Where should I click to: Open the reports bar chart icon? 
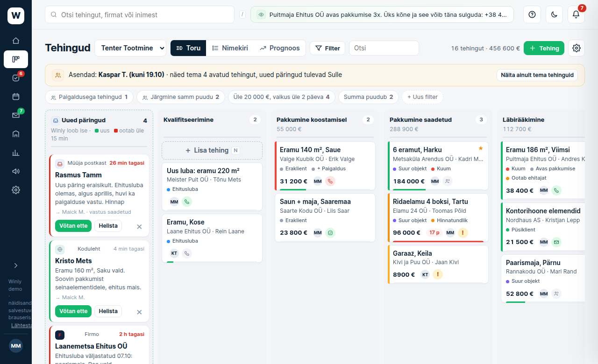pyautogui.click(x=16, y=153)
